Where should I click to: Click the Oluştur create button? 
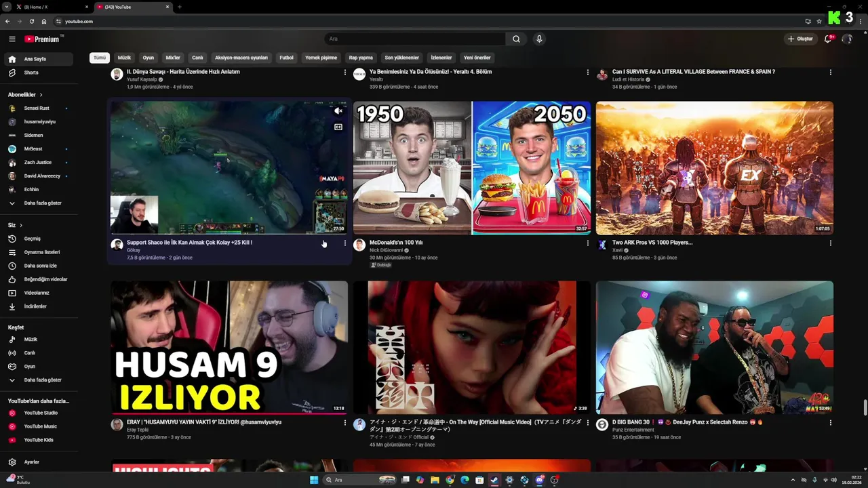click(x=800, y=39)
